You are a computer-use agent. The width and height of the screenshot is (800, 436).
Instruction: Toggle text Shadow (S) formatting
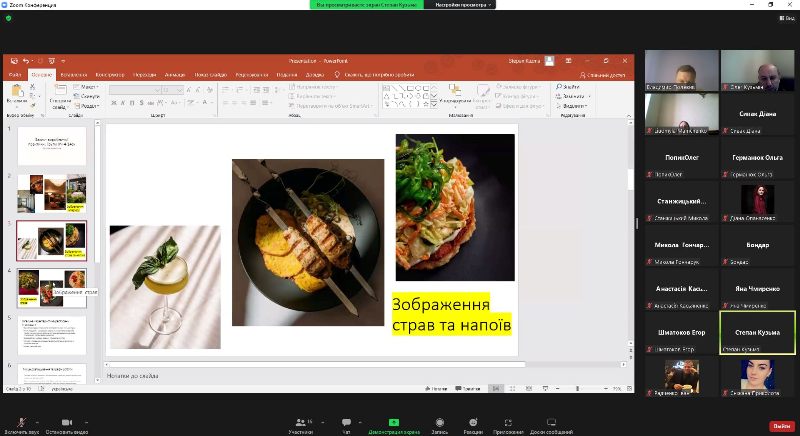point(141,102)
